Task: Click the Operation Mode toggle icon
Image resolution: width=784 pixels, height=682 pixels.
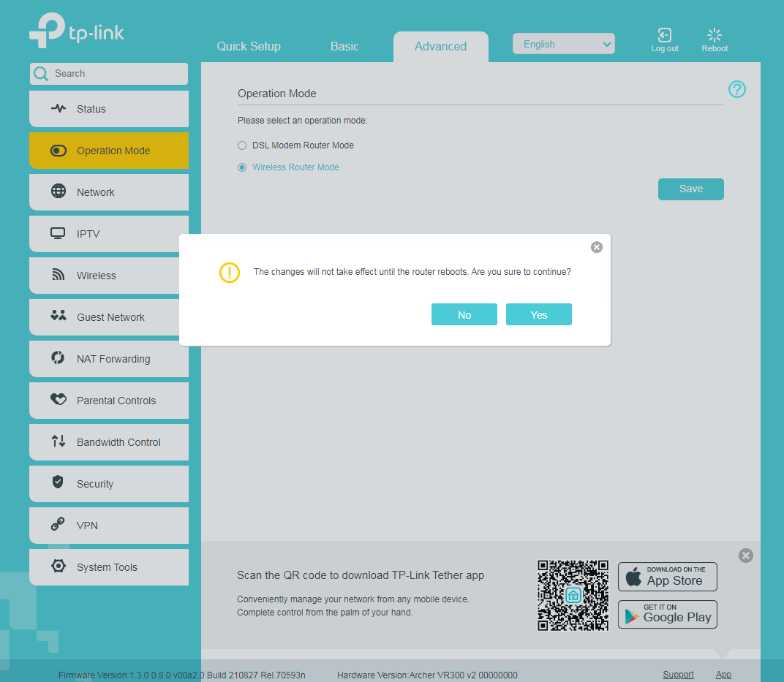Action: coord(59,151)
